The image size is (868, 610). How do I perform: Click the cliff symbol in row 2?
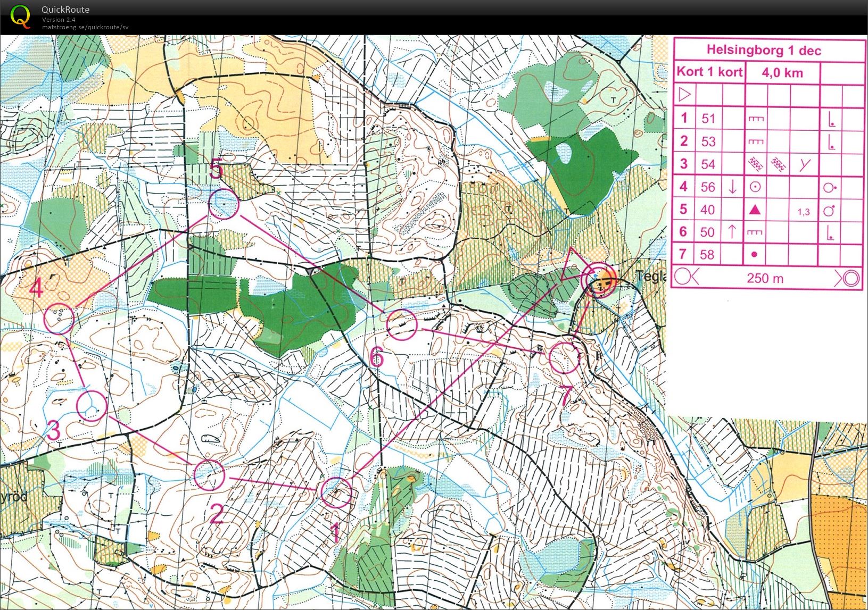(756, 141)
